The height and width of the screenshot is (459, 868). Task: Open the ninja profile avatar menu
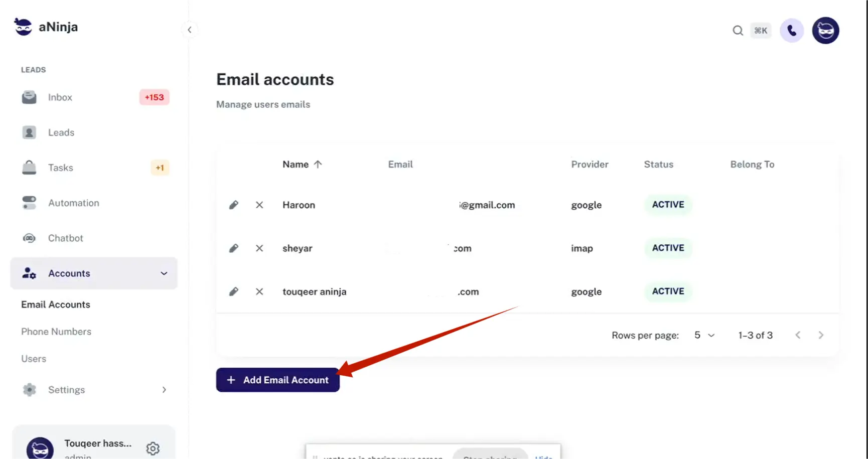point(825,31)
